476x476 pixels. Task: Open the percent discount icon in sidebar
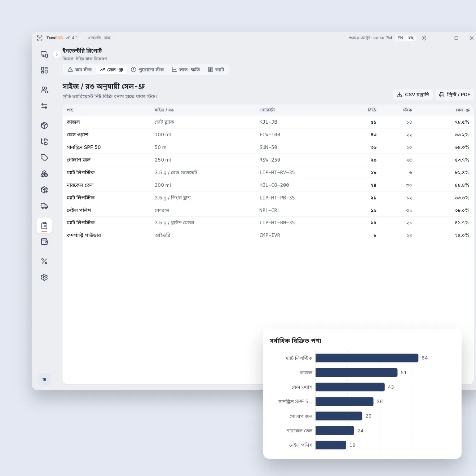point(44,261)
